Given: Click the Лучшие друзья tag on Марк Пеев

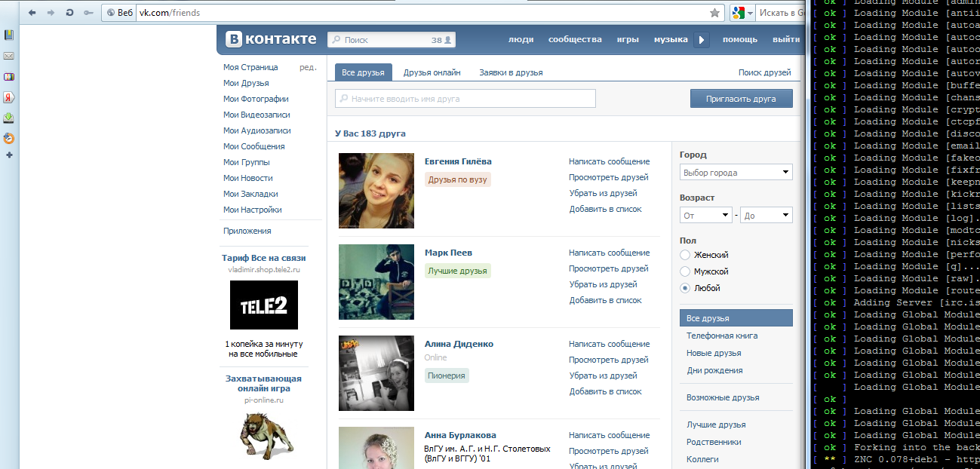Looking at the screenshot, I should 458,271.
